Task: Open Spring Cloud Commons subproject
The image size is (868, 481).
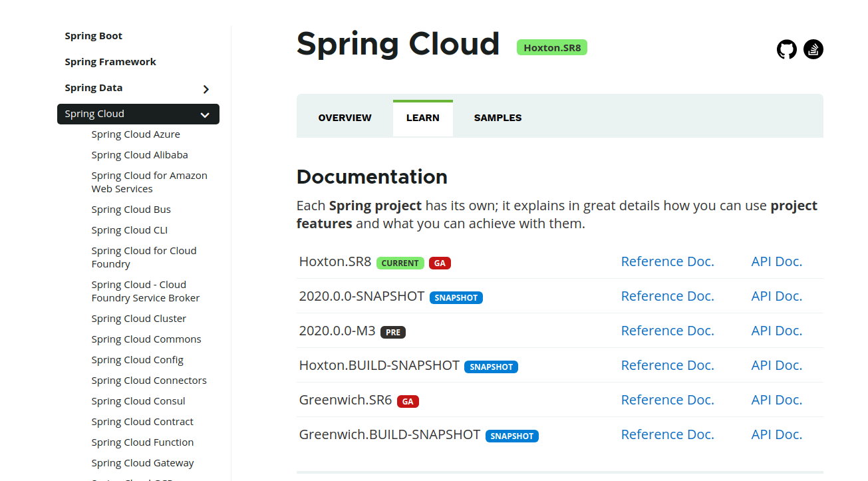Action: pos(146,339)
